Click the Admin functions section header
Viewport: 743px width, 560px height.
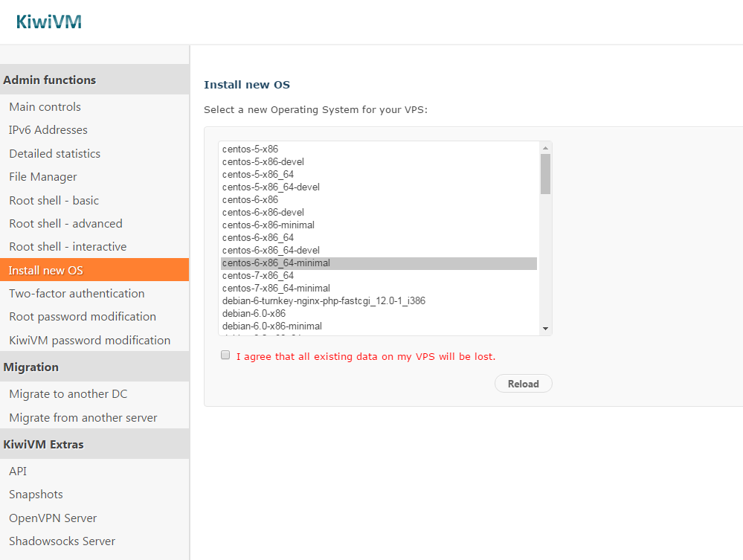pyautogui.click(x=94, y=80)
